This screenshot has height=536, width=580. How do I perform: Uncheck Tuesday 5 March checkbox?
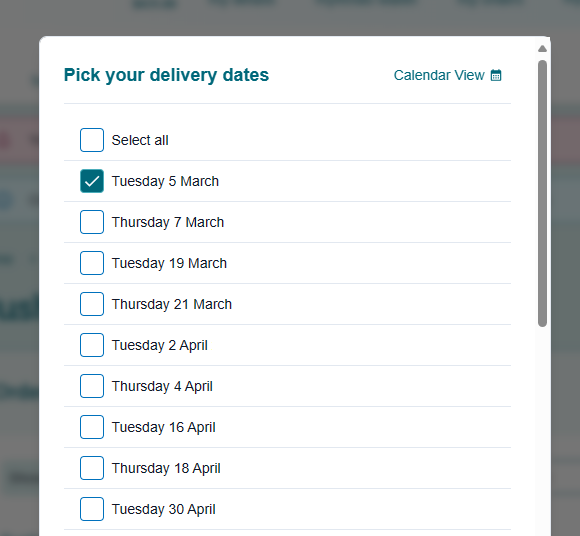(x=92, y=181)
